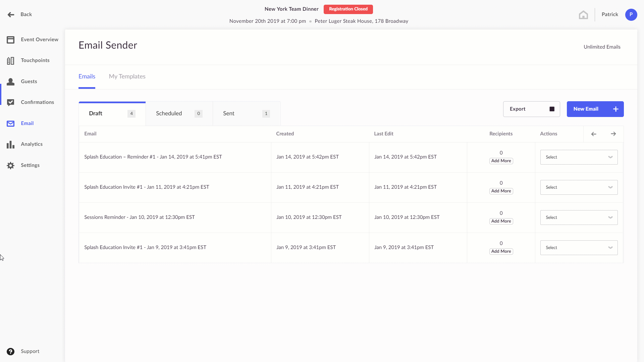Viewport: 644px width, 362px height.
Task: Click the Analytics bar chart icon
Action: 10,144
